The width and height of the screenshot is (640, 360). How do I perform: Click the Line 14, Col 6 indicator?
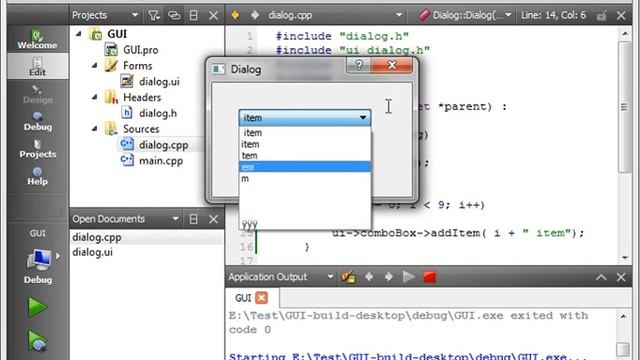click(553, 16)
